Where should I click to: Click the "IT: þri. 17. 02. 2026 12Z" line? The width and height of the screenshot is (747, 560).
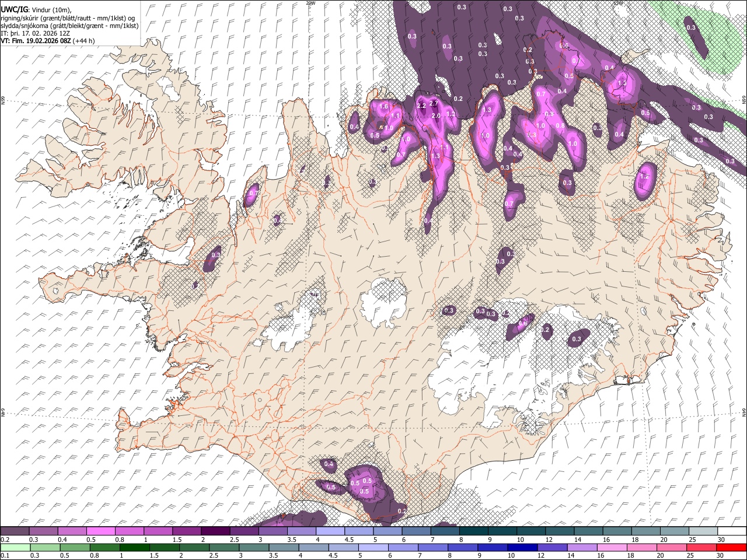(x=36, y=33)
